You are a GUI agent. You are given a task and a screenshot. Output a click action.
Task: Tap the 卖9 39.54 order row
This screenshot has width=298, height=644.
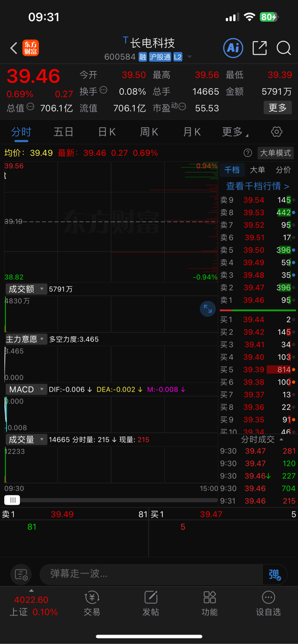coord(258,200)
